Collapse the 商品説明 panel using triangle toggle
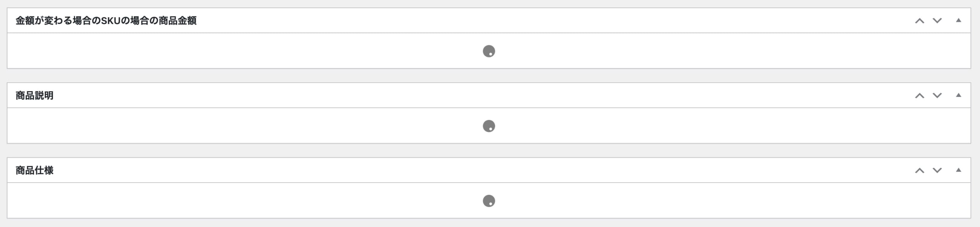This screenshot has width=980, height=227. pos(959,95)
